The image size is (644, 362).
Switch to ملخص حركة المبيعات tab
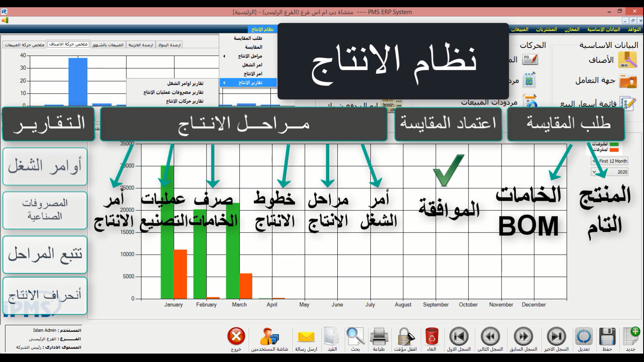click(x=24, y=45)
